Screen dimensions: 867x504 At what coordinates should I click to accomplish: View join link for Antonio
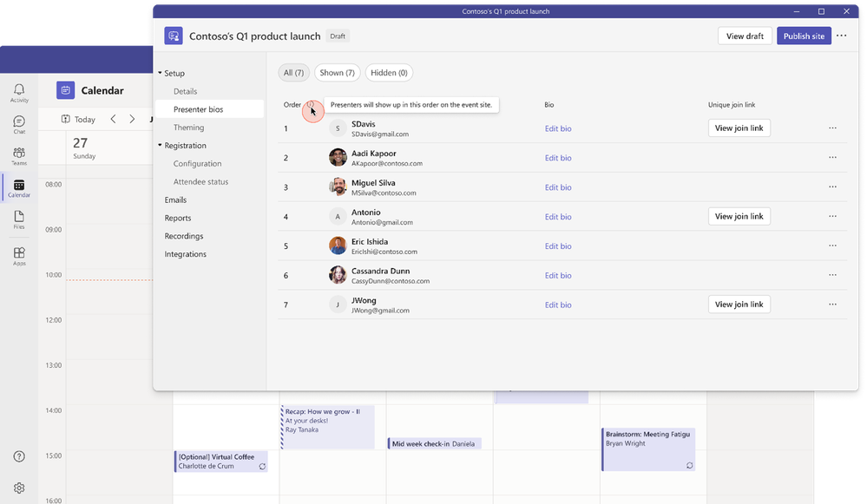(x=739, y=216)
